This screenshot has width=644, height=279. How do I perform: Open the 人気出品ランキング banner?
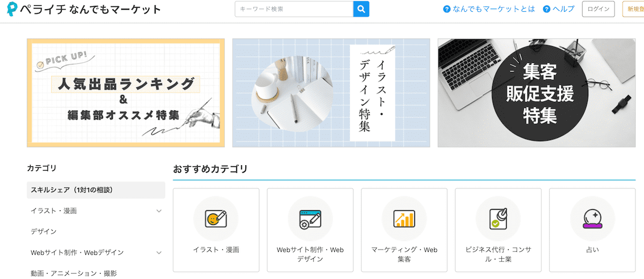click(x=126, y=93)
